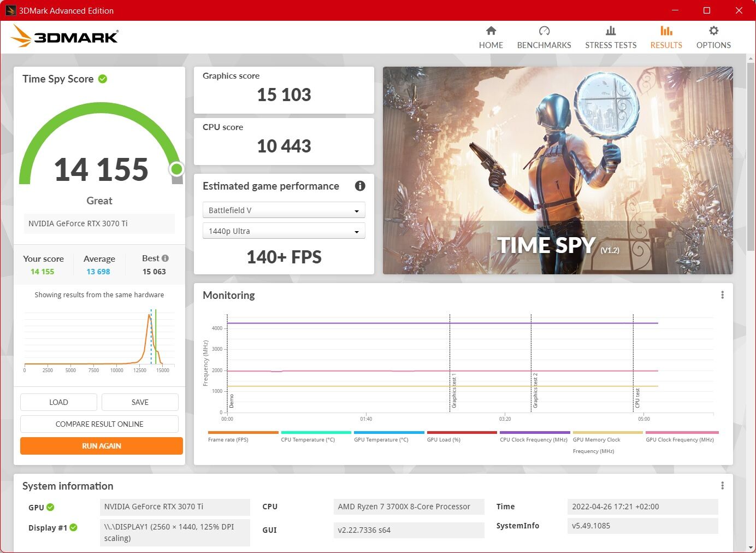Image resolution: width=756 pixels, height=553 pixels.
Task: Toggle the CPU Temperature legend
Action: [x=316, y=437]
